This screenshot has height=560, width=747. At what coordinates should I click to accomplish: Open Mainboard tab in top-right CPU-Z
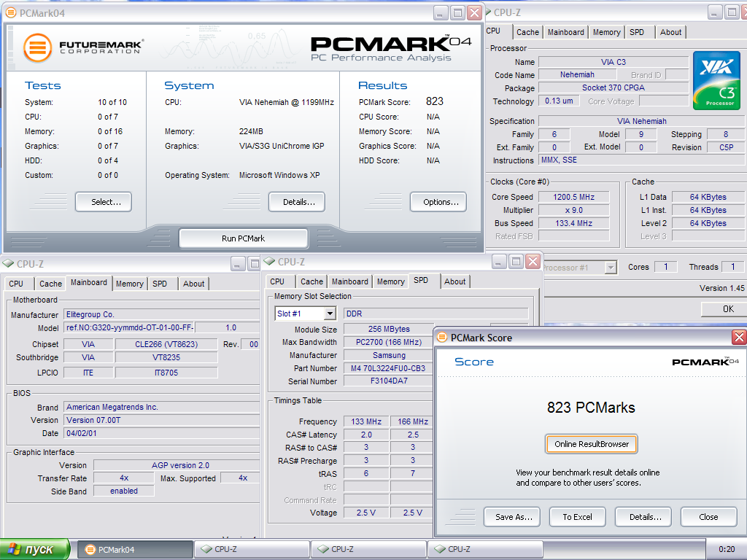tap(565, 32)
